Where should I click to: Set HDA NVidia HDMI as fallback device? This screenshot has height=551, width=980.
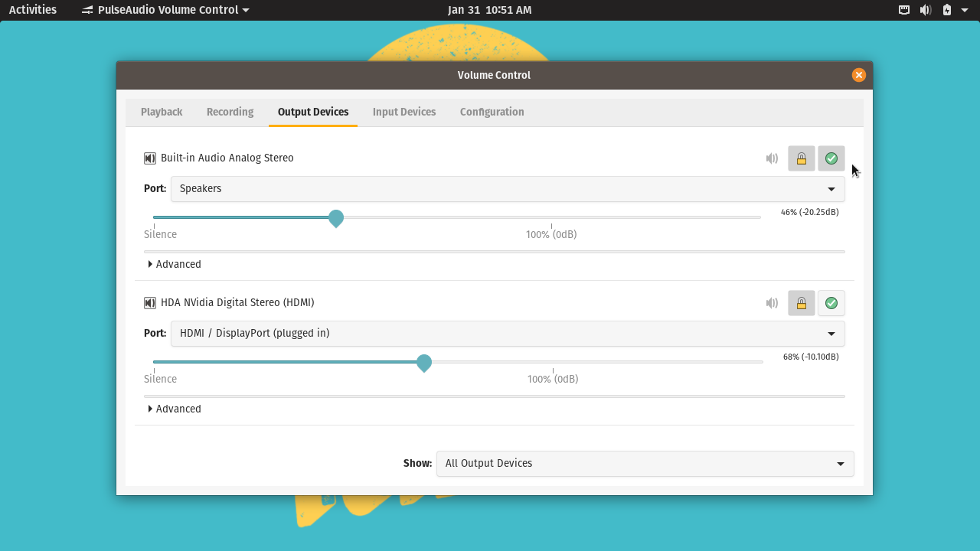tap(831, 302)
